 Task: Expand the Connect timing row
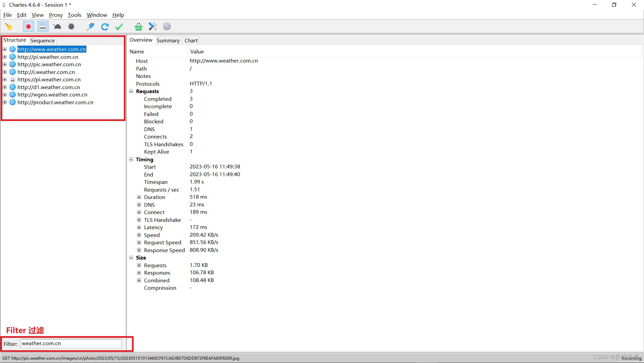tap(139, 212)
